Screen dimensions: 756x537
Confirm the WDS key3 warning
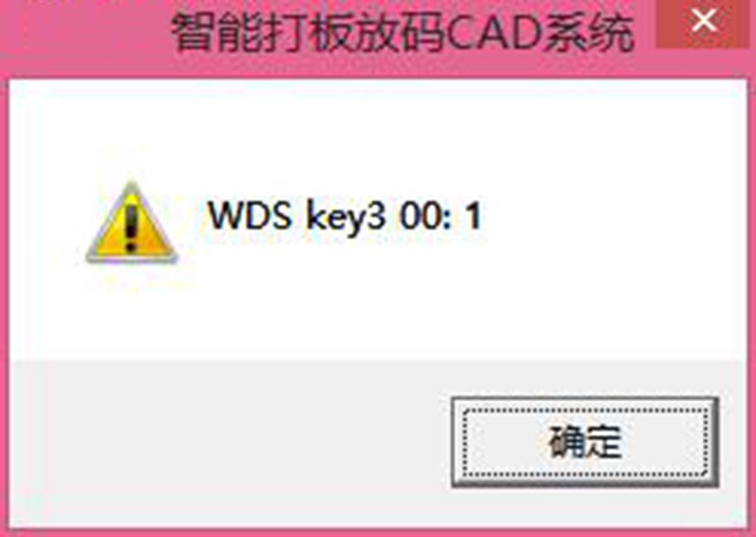pos(585,442)
